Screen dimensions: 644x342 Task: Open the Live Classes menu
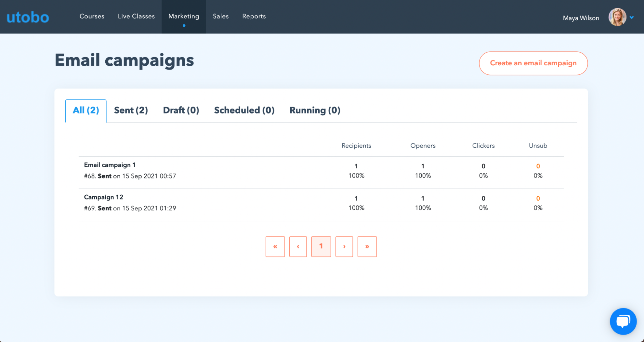click(x=136, y=16)
